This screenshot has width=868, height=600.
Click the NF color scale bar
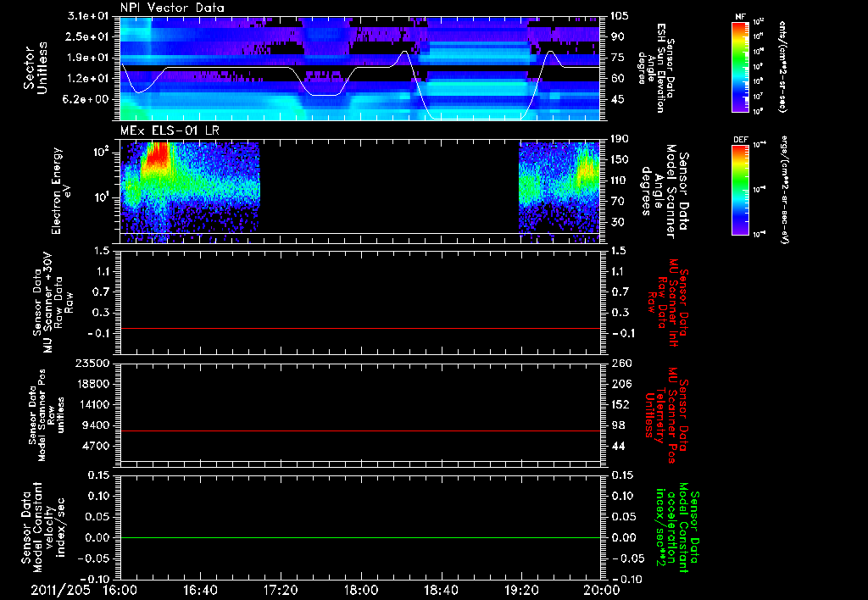pos(741,67)
